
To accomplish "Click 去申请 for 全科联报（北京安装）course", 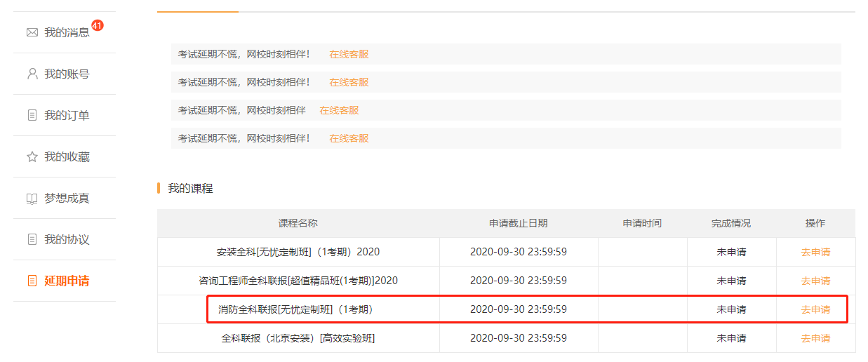I will pos(815,338).
